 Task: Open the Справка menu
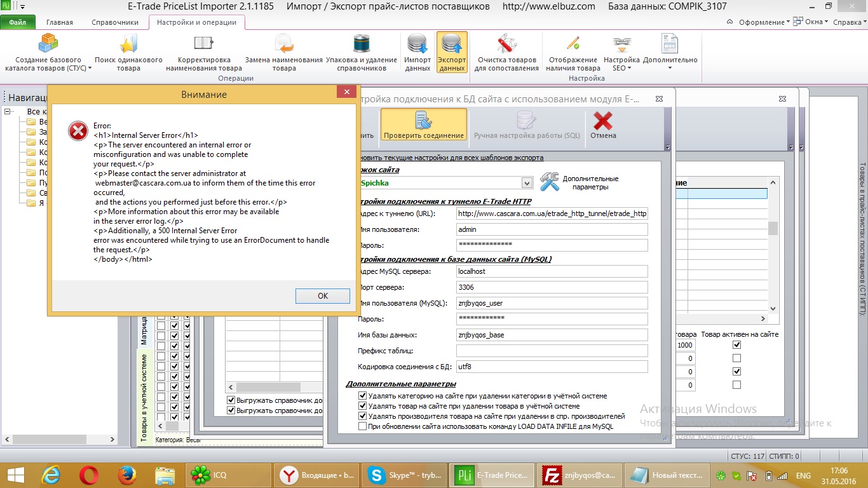[x=850, y=22]
